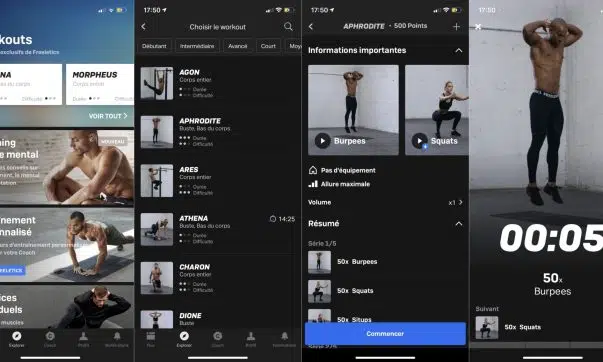Tap the 00:05 workout timer
Image resolution: width=603 pixels, height=362 pixels.
tap(551, 238)
